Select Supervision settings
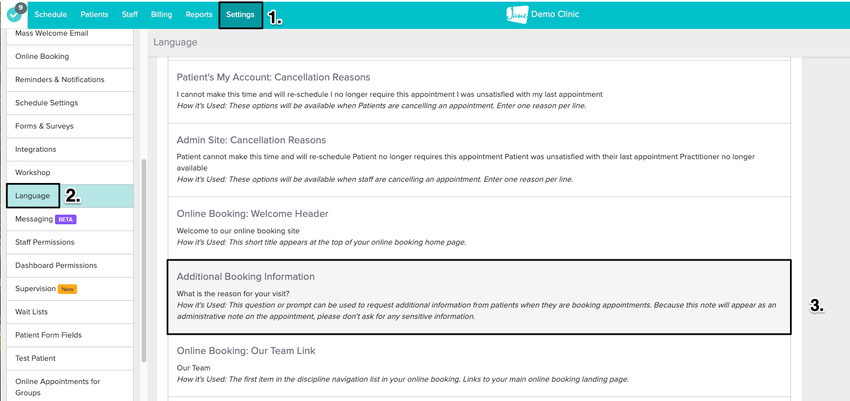 click(x=70, y=289)
